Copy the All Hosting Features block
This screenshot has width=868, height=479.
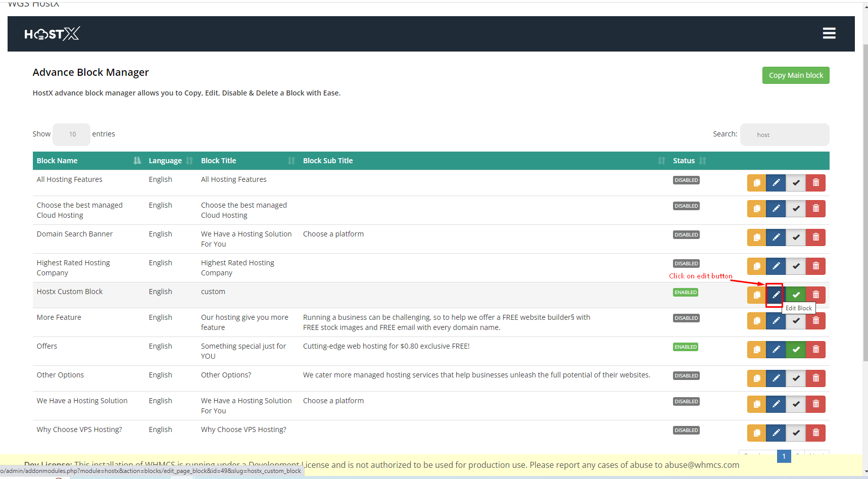click(756, 183)
